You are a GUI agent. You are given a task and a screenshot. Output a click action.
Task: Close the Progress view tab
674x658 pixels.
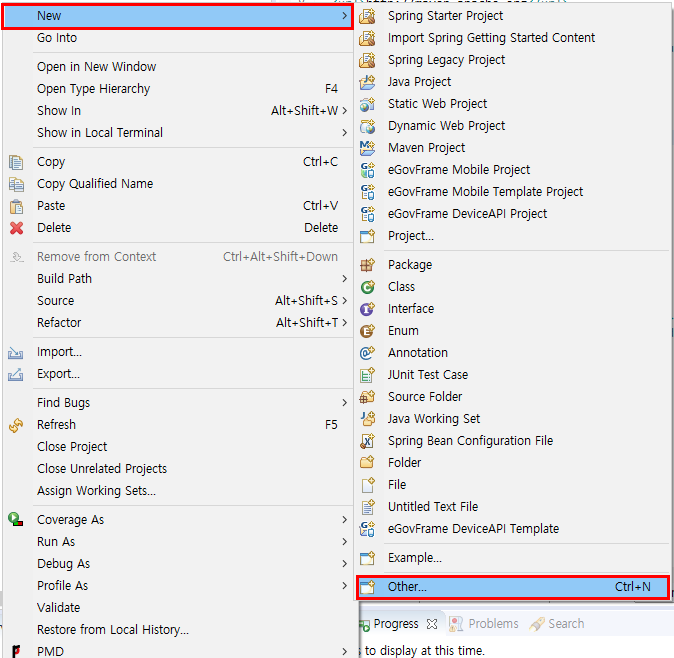[432, 624]
